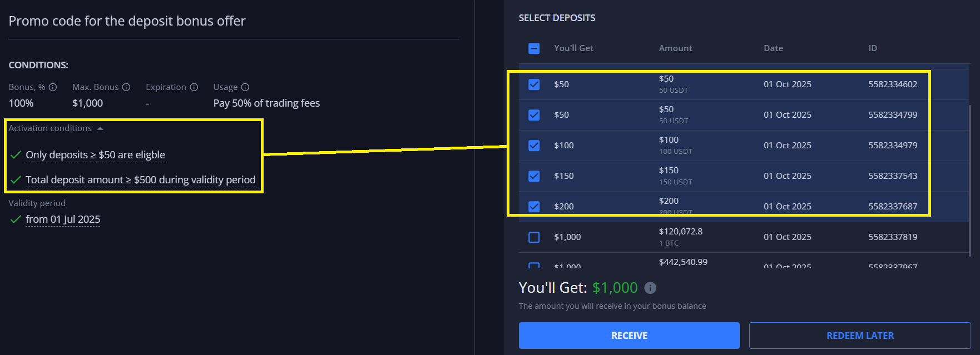Click the info icon next to You'll Get total

[x=650, y=288]
